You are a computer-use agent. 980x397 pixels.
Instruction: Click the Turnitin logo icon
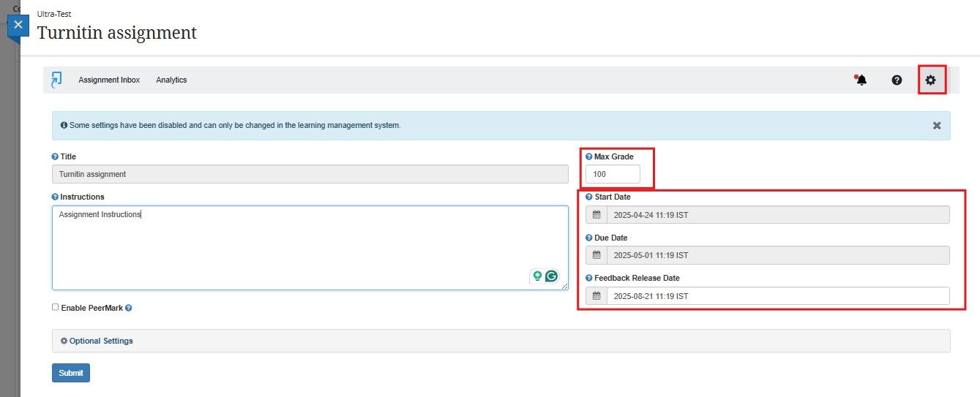(56, 80)
